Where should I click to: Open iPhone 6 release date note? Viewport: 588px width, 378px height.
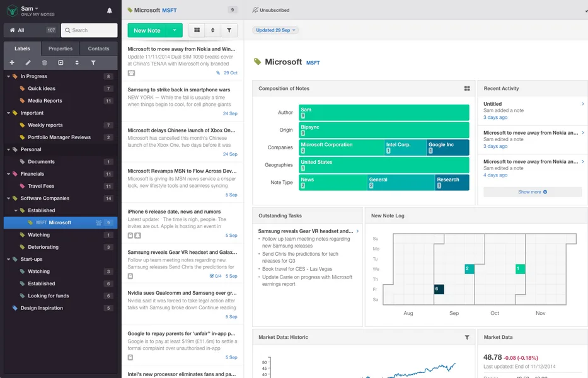tap(183, 223)
